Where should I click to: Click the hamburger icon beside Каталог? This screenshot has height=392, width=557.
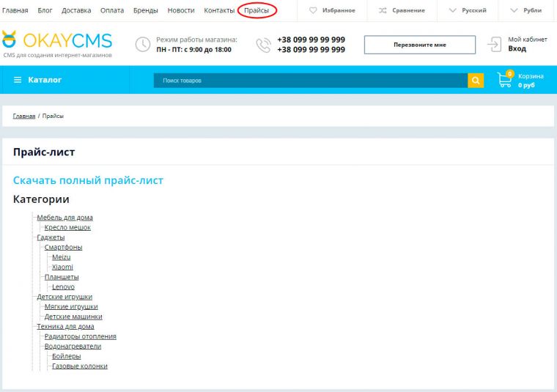(x=18, y=80)
